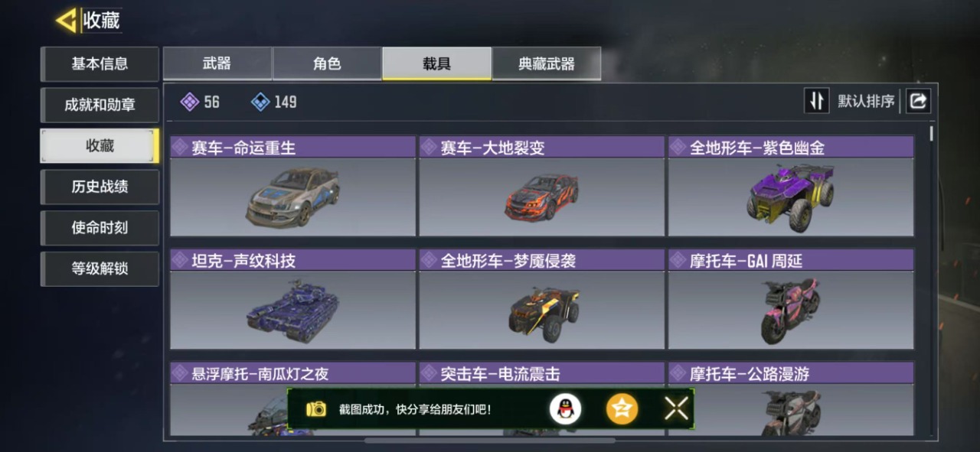Image resolution: width=980 pixels, height=452 pixels.
Task: Switch to the 武器 tab
Action: (217, 63)
